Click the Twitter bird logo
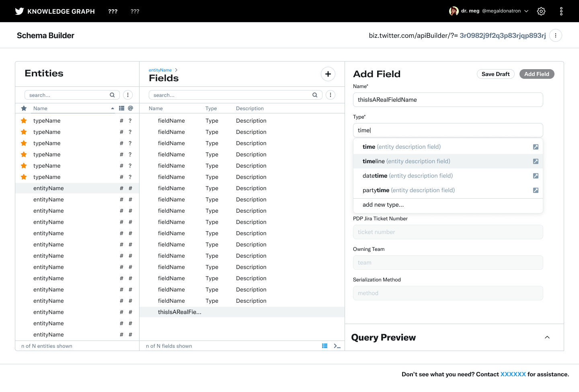Screen dimensions: 579x392 point(19,11)
